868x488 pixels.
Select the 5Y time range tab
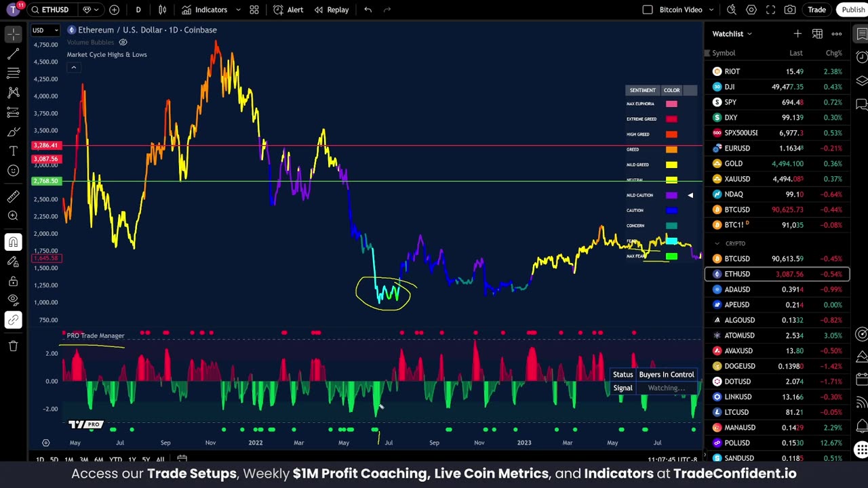(x=146, y=460)
